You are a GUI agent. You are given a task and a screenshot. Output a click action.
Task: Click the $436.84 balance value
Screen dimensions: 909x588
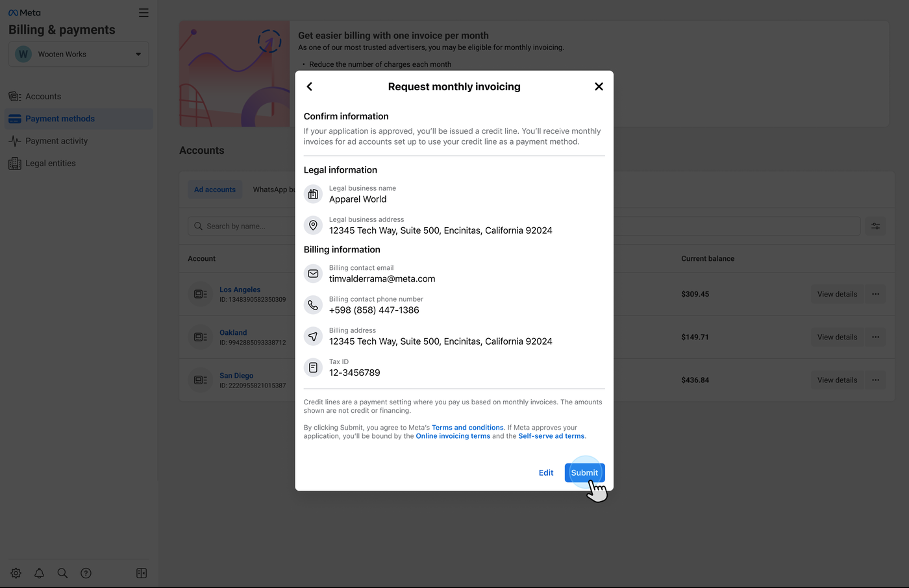695,380
